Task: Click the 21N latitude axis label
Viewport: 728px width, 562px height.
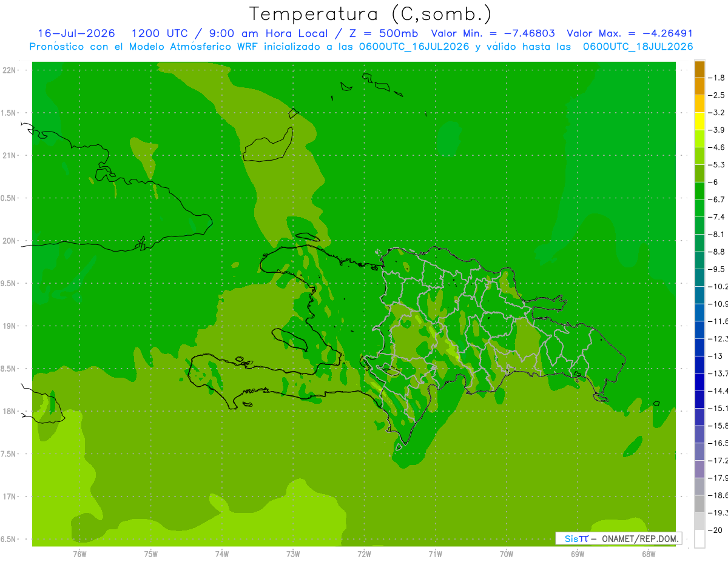Action: (9, 155)
